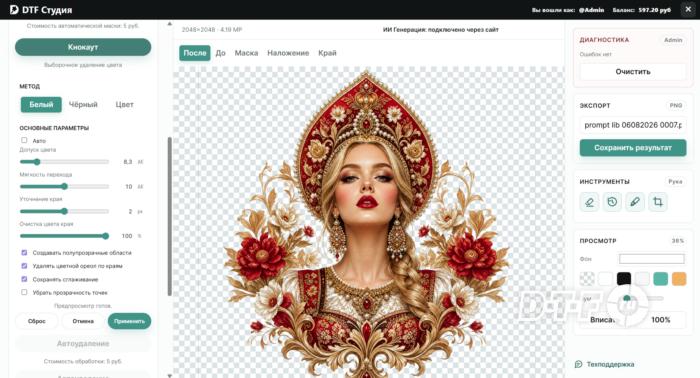
Task: Click the 36% zoom badge
Action: (x=677, y=241)
